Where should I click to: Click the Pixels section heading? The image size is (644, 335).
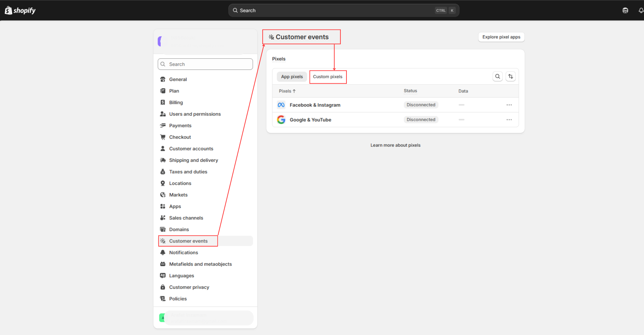[x=279, y=59]
